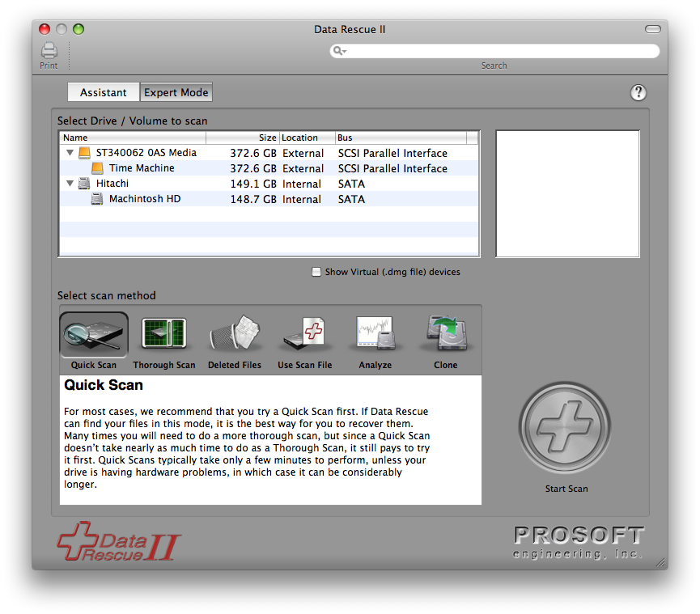
Task: Click the 'Quick Scan' label under first icon
Action: [94, 365]
